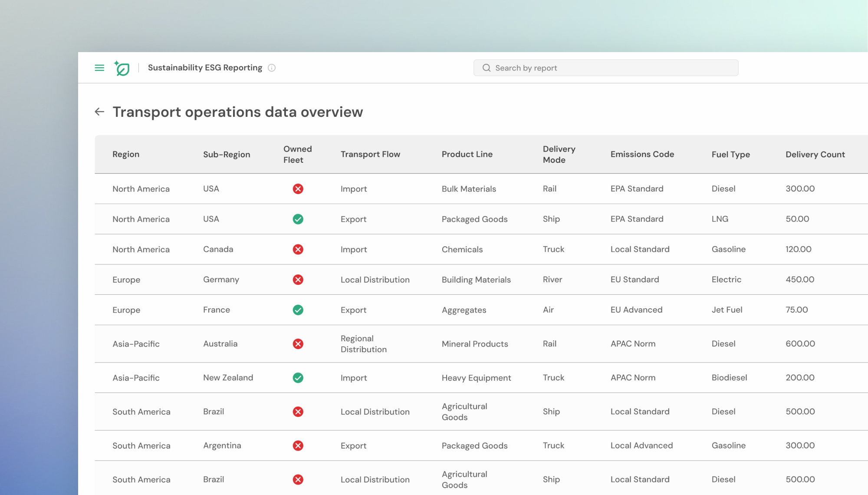The height and width of the screenshot is (495, 868).
Task: Select the Heavy Equipment cell
Action: [x=477, y=378]
